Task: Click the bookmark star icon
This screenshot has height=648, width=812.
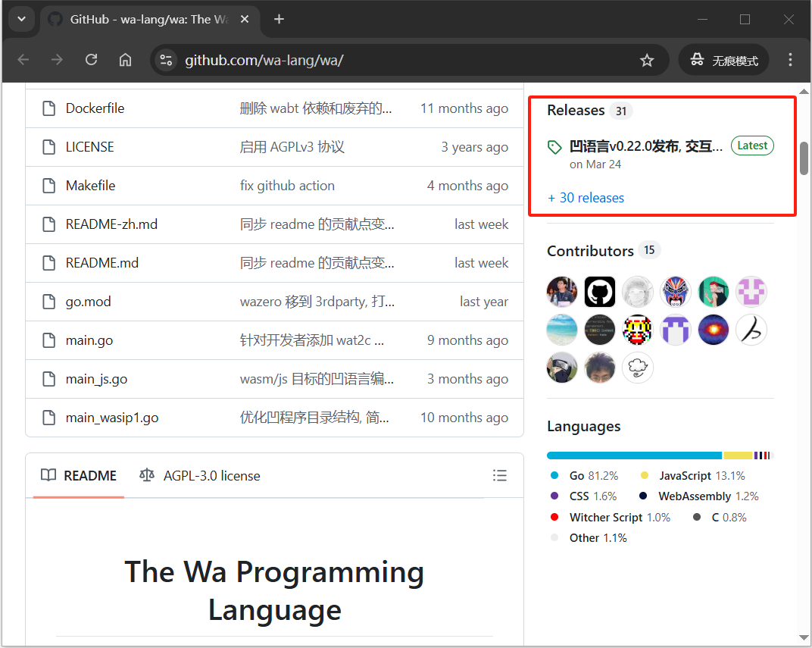Action: click(x=646, y=60)
